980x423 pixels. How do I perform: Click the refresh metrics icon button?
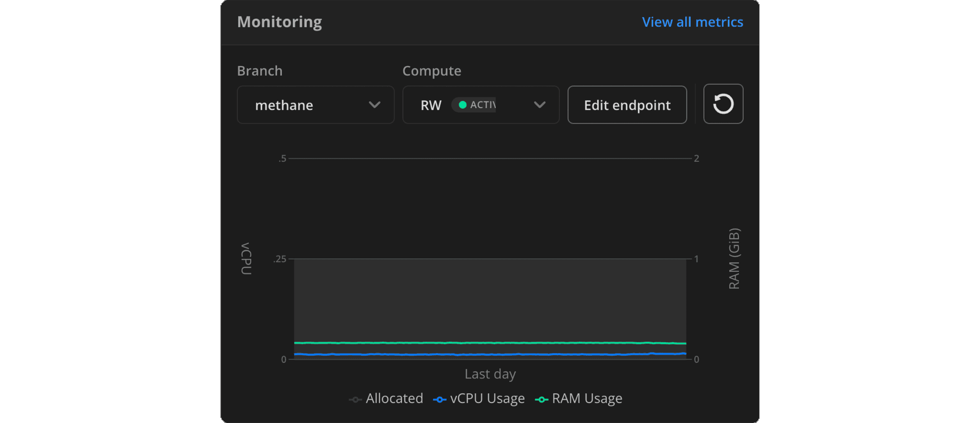723,104
